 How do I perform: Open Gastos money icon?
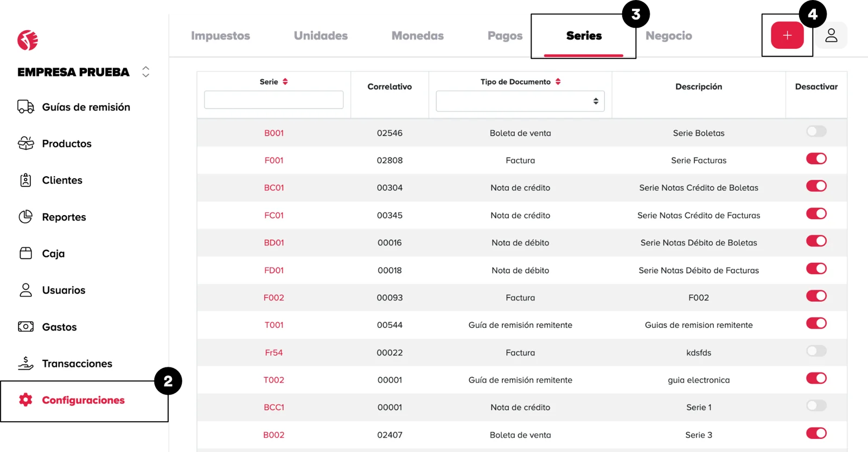pyautogui.click(x=25, y=327)
